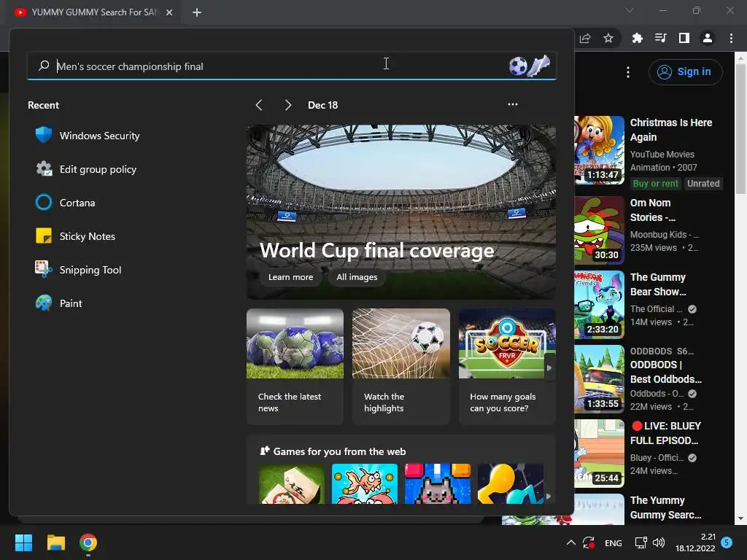Open the Chrome tab search chevron
Image resolution: width=747 pixels, height=560 pixels.
(630, 10)
